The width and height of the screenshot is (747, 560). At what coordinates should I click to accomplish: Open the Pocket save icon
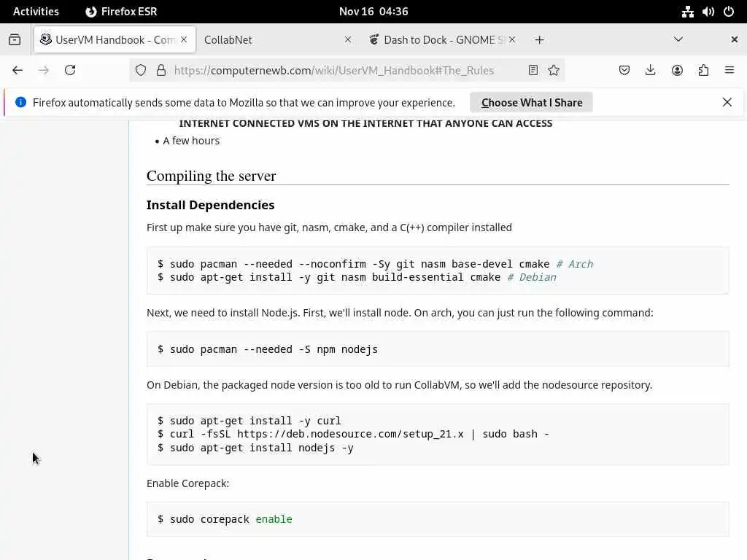point(624,70)
